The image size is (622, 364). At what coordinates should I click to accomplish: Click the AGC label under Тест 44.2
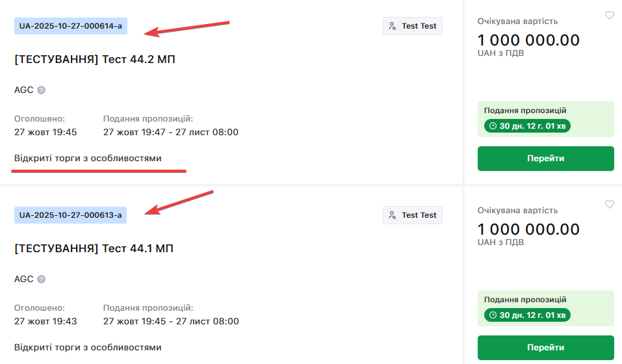tap(24, 90)
